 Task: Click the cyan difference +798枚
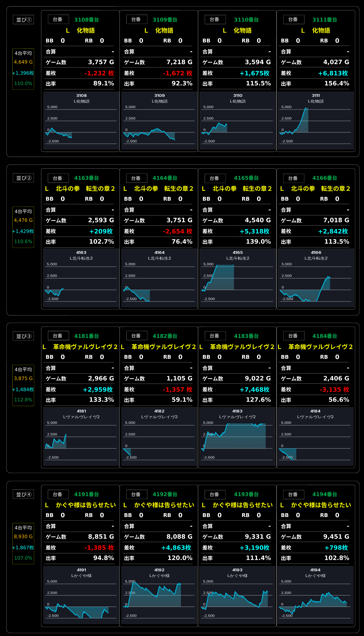(336, 547)
